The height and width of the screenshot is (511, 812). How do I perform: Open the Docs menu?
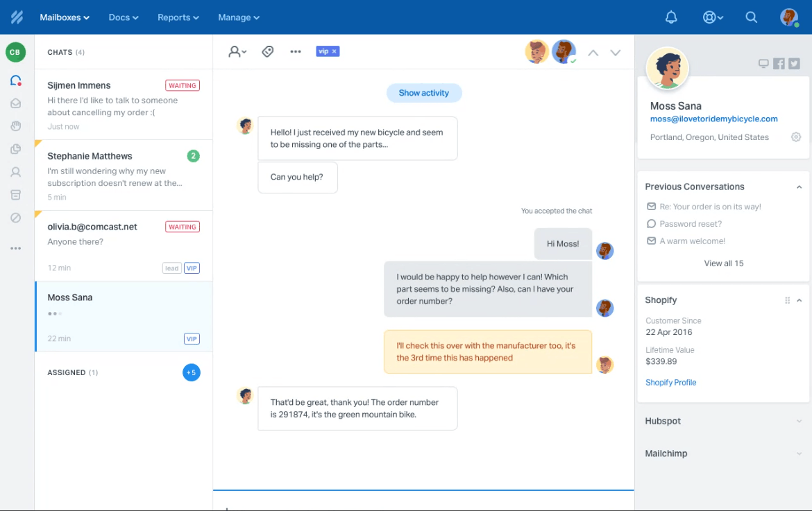click(124, 17)
